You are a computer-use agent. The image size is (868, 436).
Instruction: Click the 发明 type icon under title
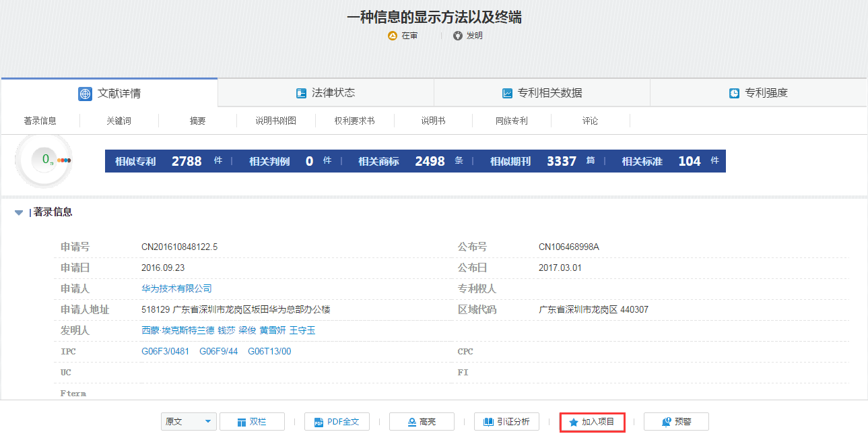pyautogui.click(x=458, y=36)
